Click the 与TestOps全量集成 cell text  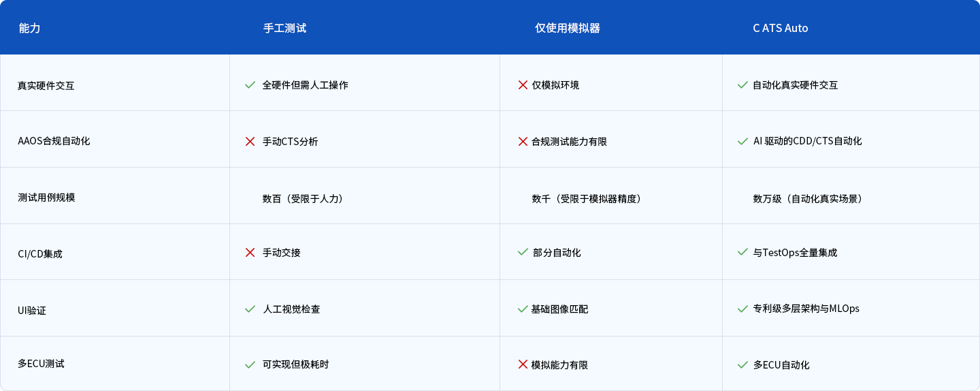coord(795,253)
